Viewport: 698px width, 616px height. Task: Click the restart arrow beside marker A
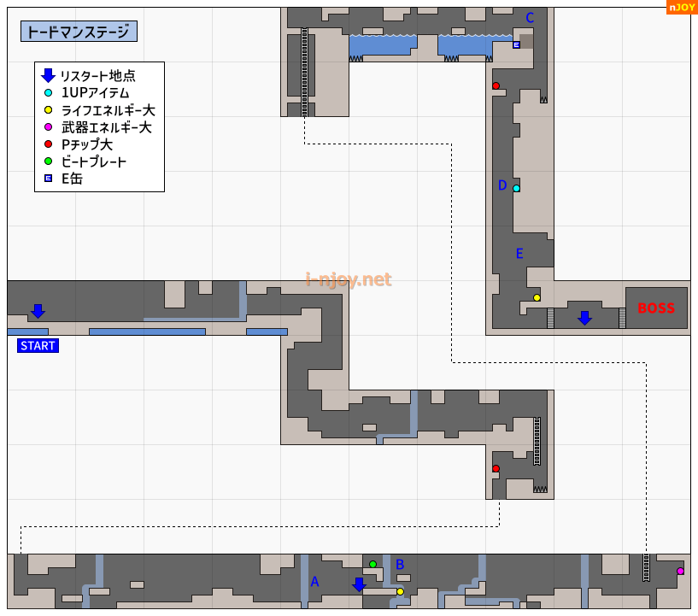point(359,584)
